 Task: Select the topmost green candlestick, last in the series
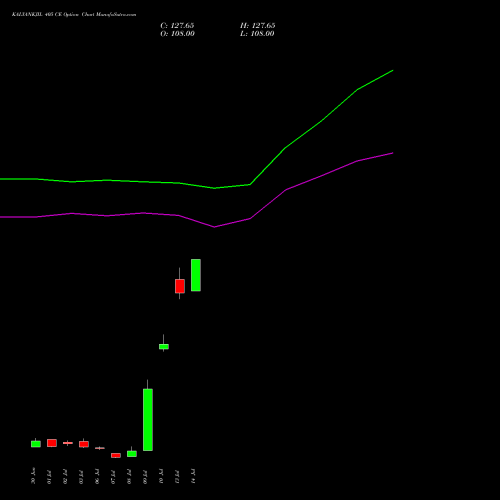pyautogui.click(x=196, y=275)
